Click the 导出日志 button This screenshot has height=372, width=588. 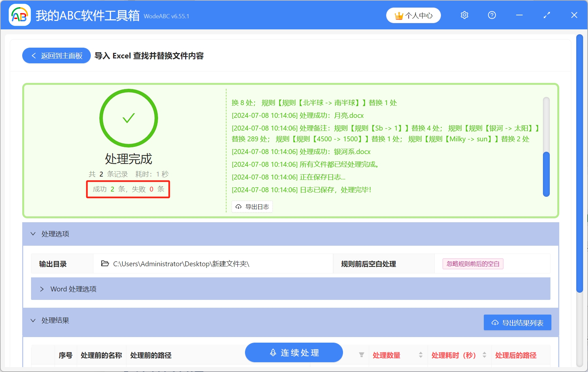[252, 206]
